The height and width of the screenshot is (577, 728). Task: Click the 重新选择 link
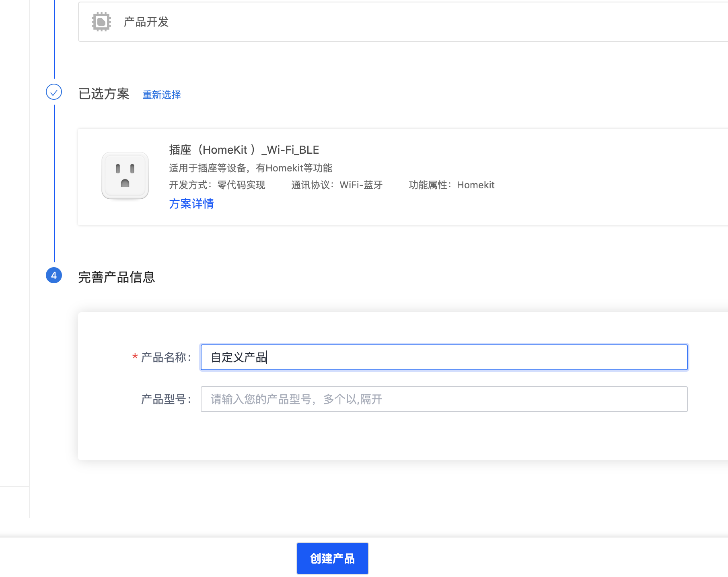tap(162, 95)
